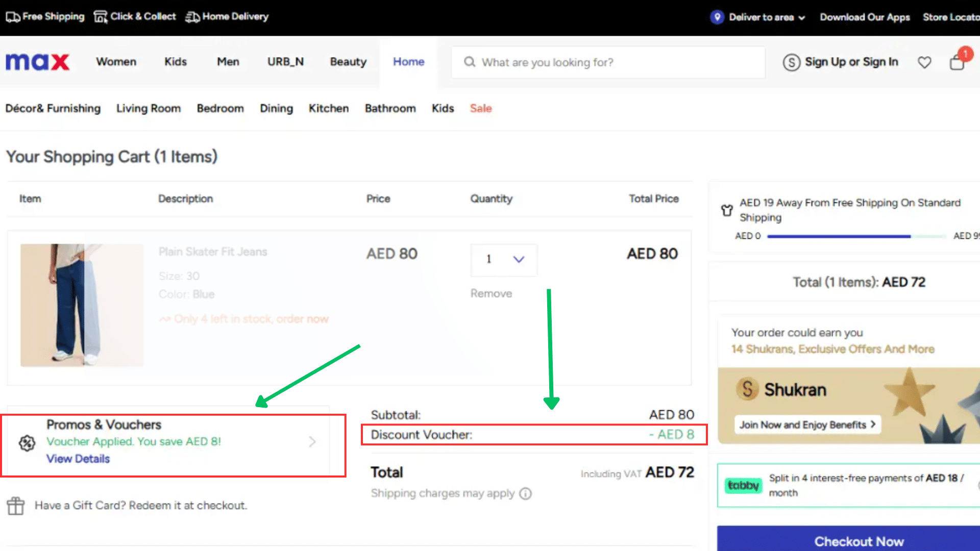The height and width of the screenshot is (551, 980).
Task: Click the View Details link
Action: pyautogui.click(x=78, y=459)
